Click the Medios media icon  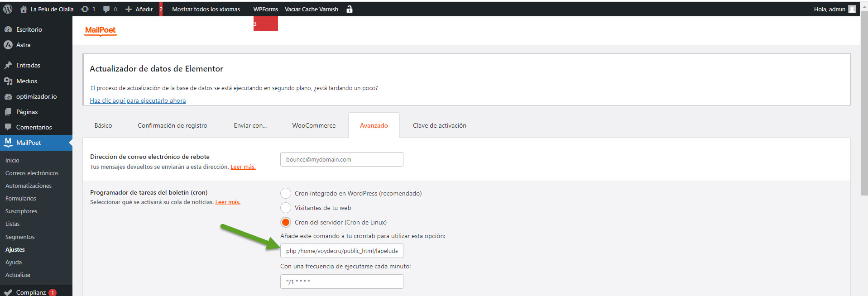[8, 81]
